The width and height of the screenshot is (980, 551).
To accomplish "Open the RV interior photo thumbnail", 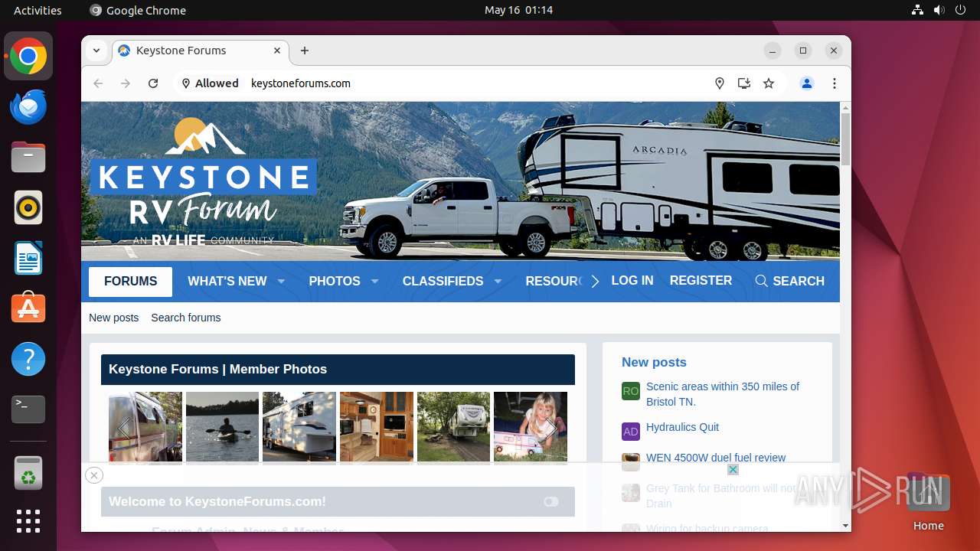I will coord(377,427).
